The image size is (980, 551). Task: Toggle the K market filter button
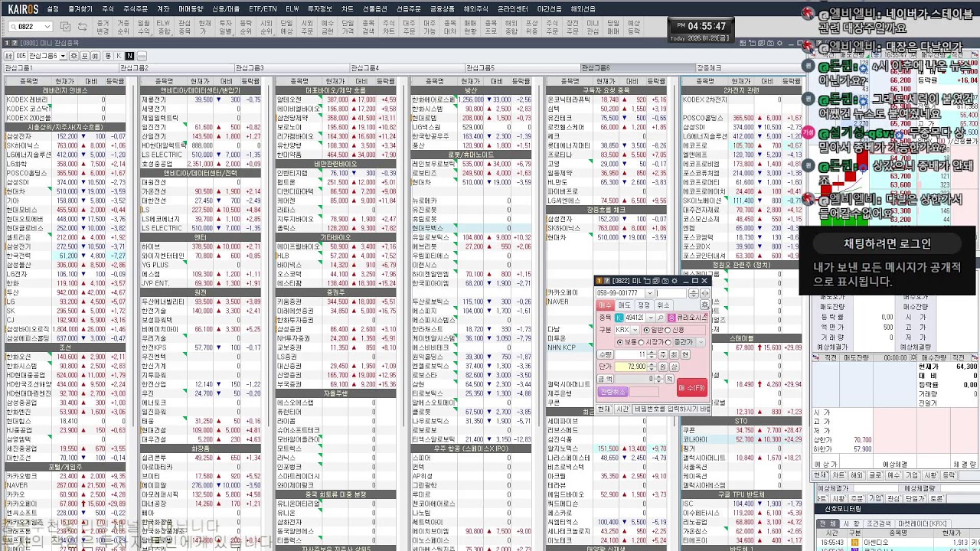(119, 56)
